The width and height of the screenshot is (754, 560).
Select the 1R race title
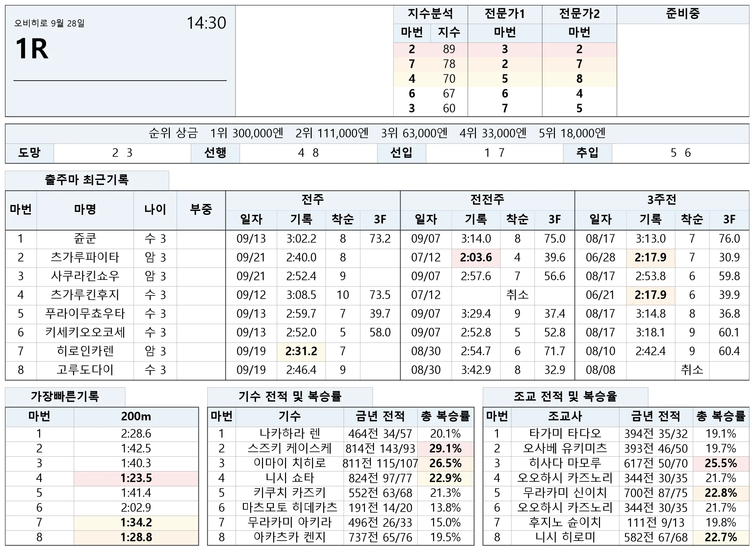(x=32, y=49)
